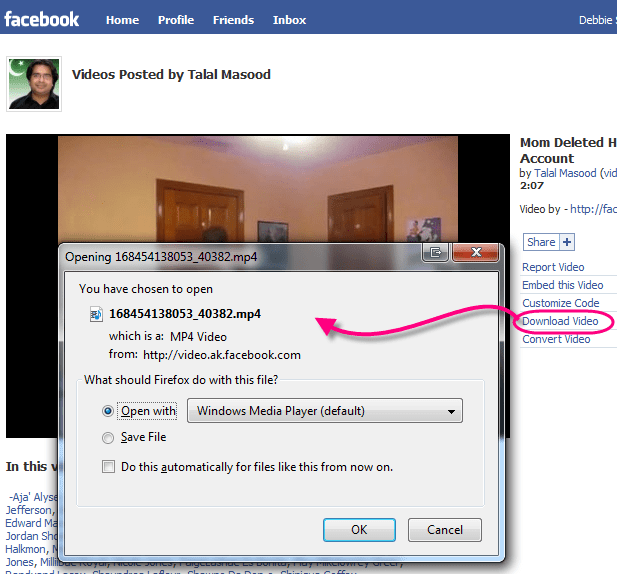Image resolution: width=617 pixels, height=574 pixels.
Task: Click the mp4 file type icon
Action: coord(96,314)
